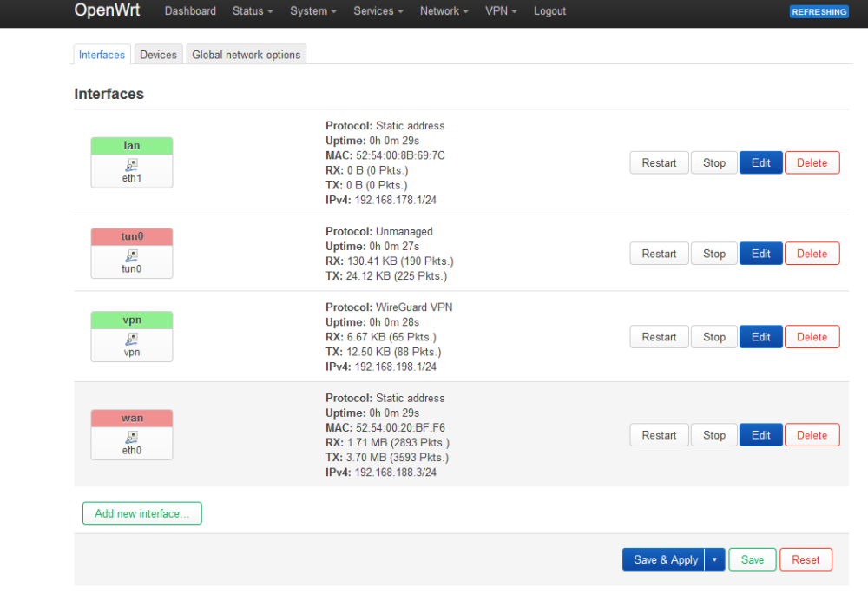868x595 pixels.
Task: Click the tun0 device icon in tun0 box
Action: tap(132, 256)
